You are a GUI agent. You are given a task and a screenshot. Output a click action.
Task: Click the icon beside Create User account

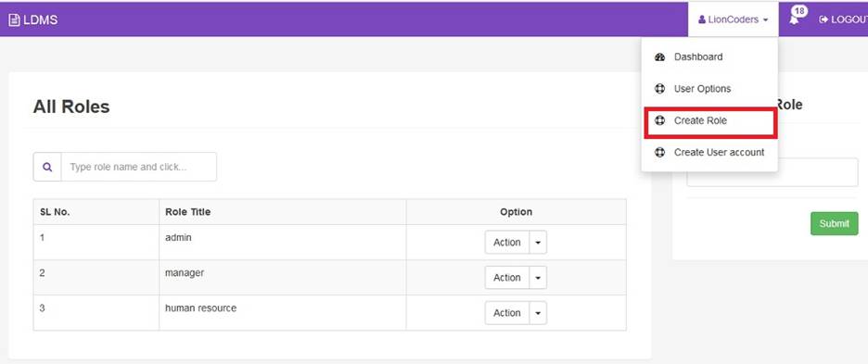[659, 152]
